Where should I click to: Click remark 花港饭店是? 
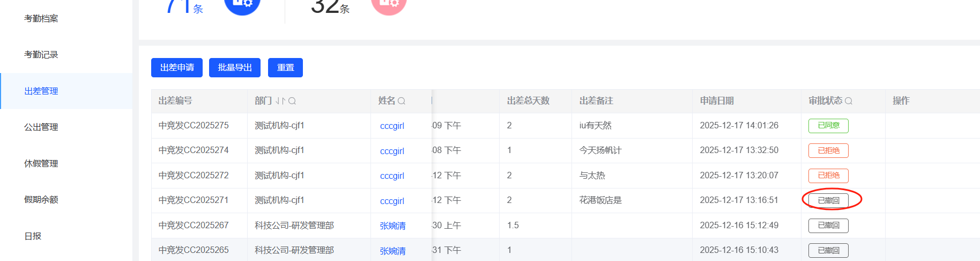(600, 200)
